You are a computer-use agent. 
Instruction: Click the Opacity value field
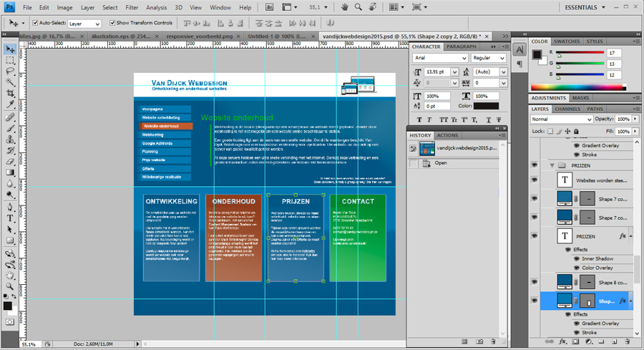[623, 119]
